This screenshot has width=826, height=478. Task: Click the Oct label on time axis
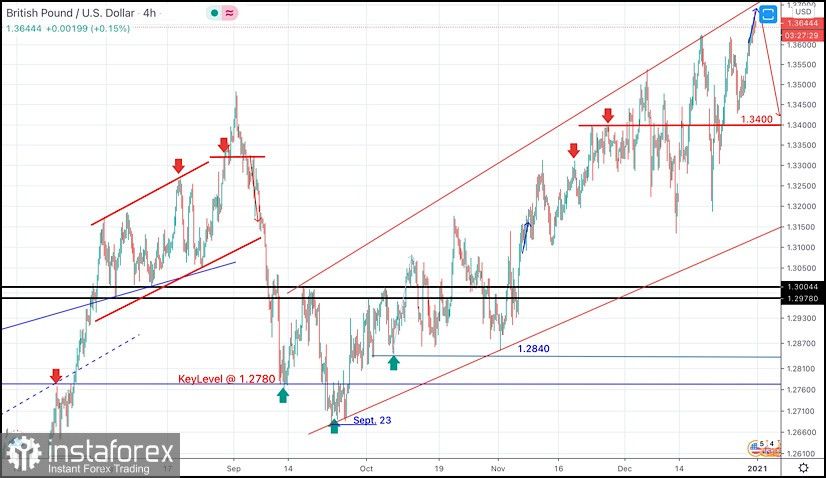pyautogui.click(x=366, y=468)
